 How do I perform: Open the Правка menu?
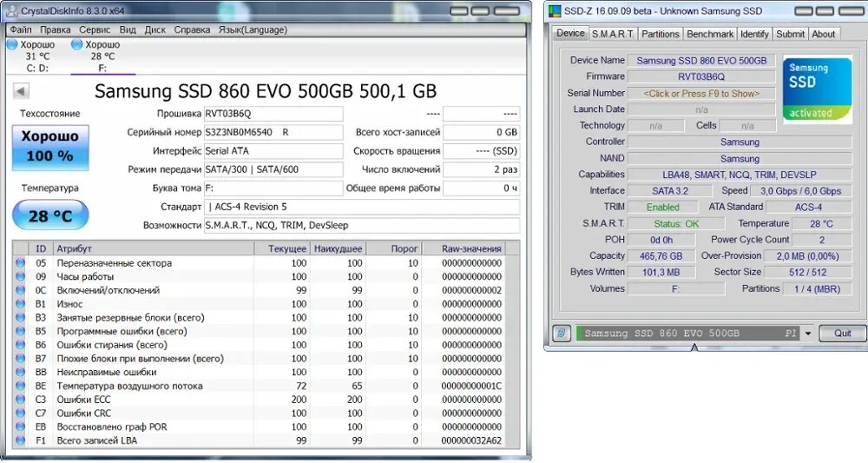pyautogui.click(x=55, y=30)
